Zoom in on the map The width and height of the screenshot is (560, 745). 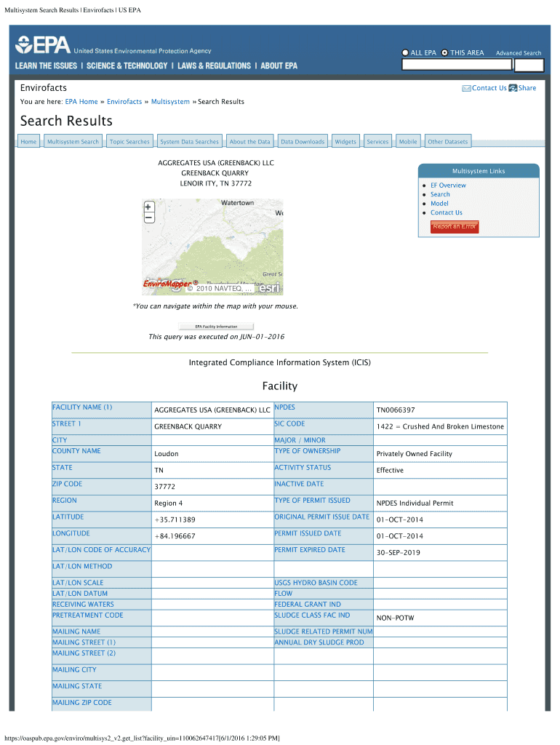tap(148, 207)
